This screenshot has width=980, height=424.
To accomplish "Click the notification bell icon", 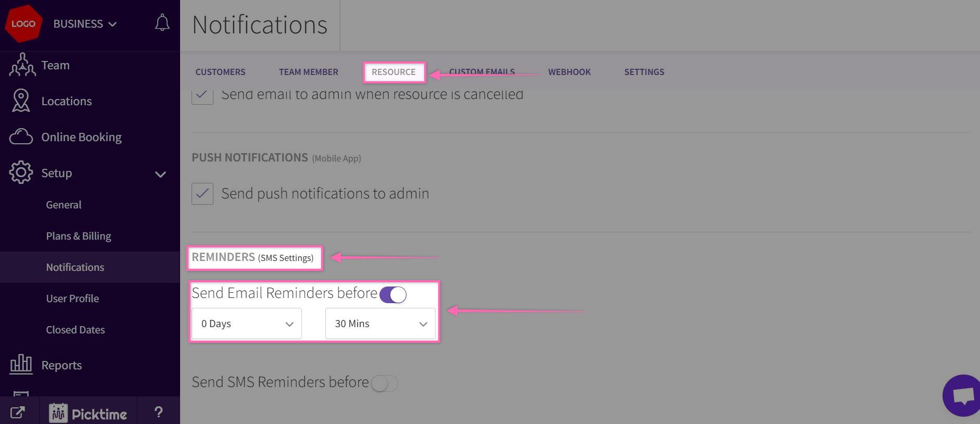I will click(162, 23).
